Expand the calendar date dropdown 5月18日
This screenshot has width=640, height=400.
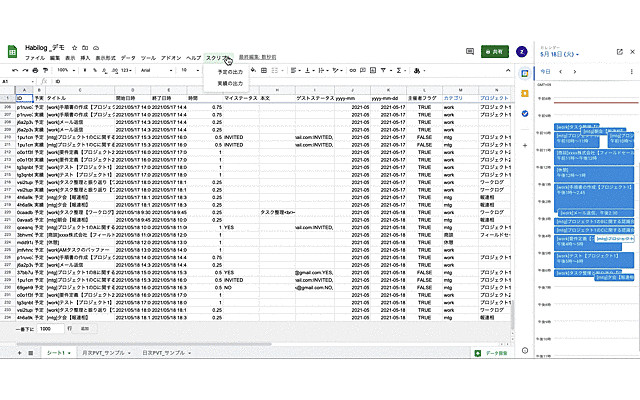[x=559, y=54]
